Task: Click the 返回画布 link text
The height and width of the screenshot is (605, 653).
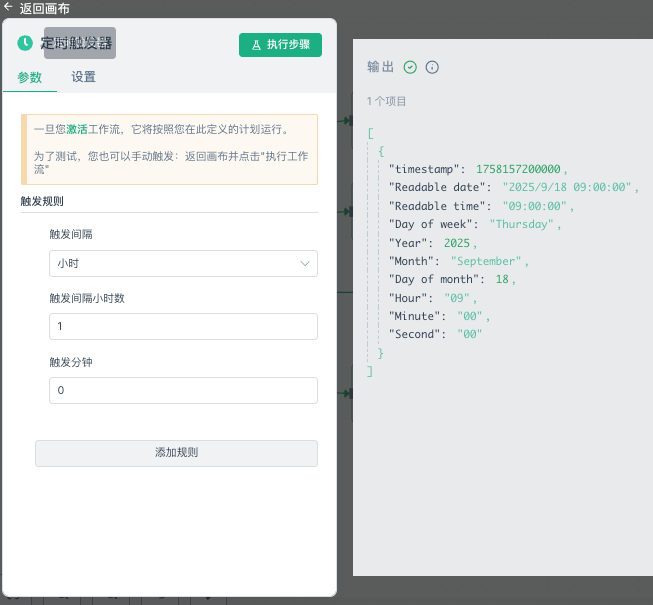Action: [x=45, y=8]
